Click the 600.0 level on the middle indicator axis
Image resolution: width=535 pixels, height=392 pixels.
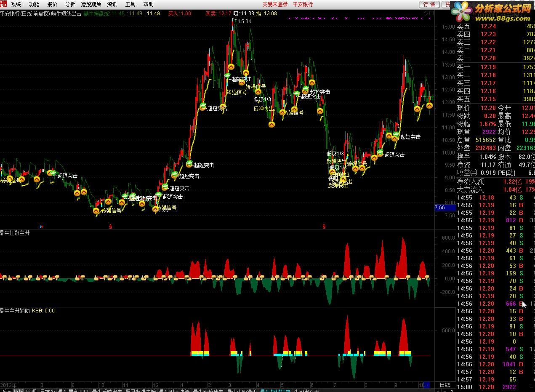tap(448, 238)
